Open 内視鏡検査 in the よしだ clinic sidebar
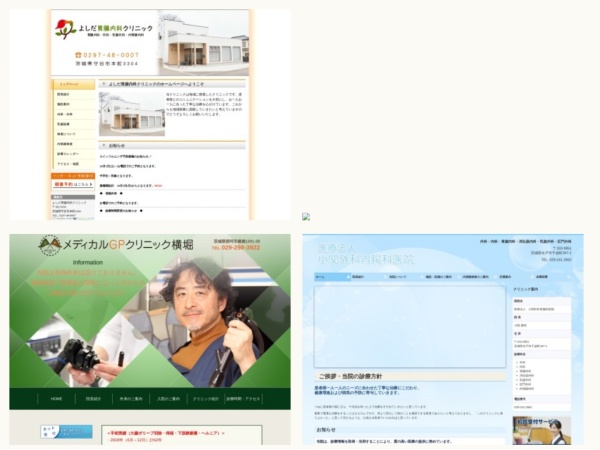The image size is (600, 450). [x=73, y=144]
